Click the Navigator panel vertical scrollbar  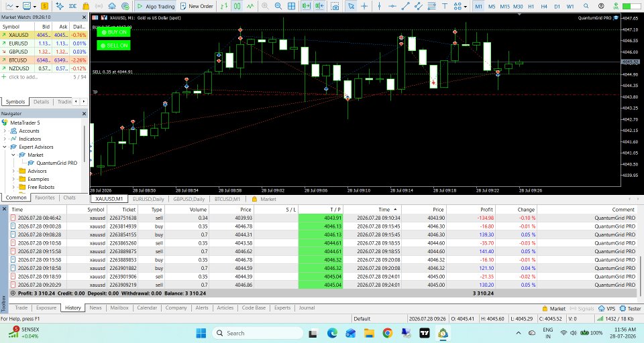pos(85,143)
